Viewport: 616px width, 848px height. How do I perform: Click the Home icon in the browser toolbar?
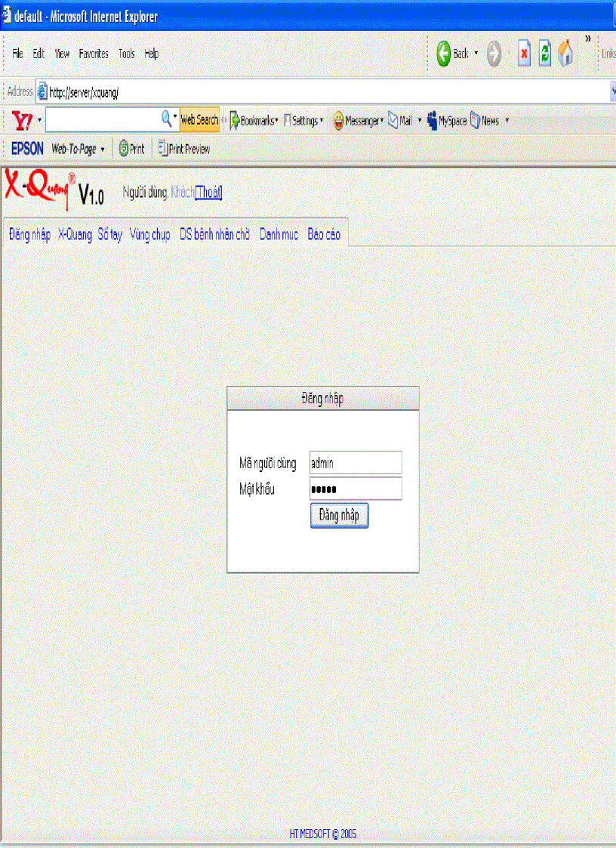[x=565, y=54]
